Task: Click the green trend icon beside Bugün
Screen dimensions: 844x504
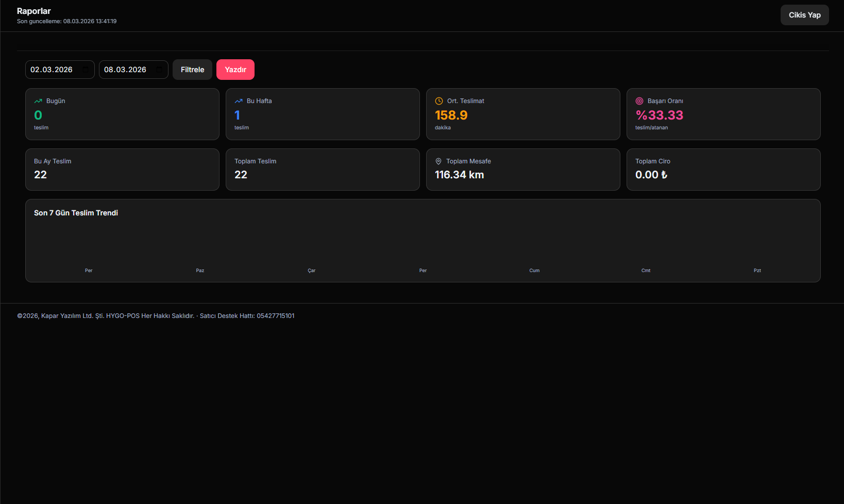Action: 38,101
